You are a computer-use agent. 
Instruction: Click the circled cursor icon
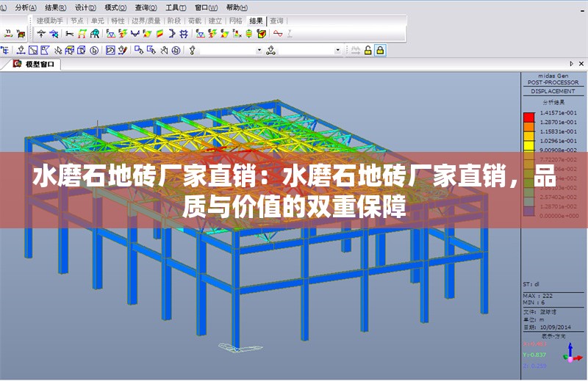[x=94, y=50]
